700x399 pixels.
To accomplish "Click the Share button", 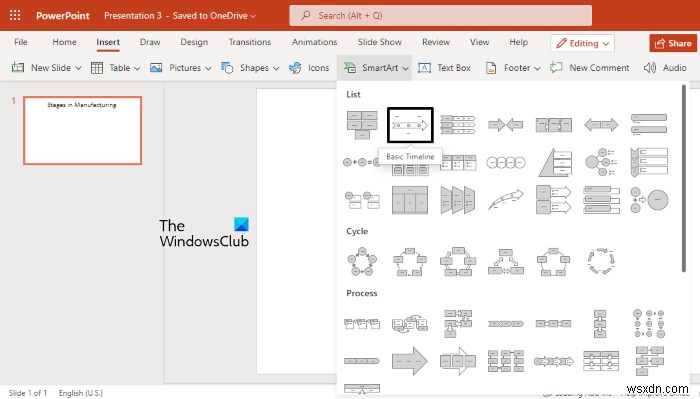I will coord(673,43).
